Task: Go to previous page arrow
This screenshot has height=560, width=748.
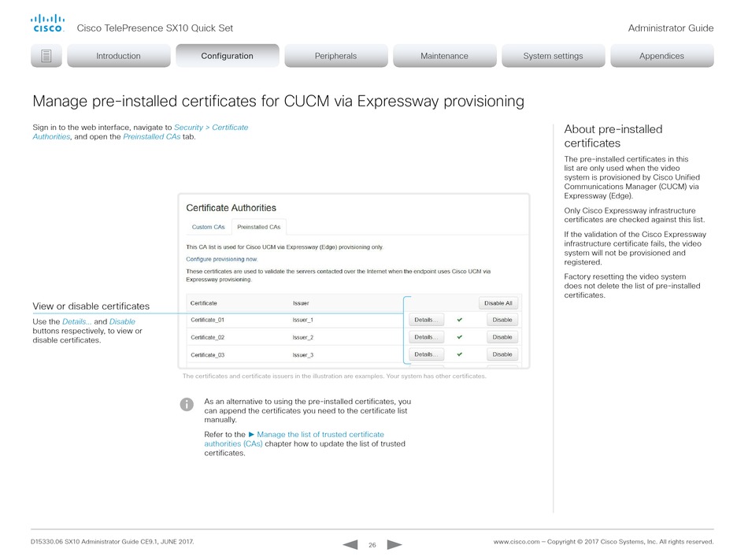Action: pyautogui.click(x=350, y=544)
